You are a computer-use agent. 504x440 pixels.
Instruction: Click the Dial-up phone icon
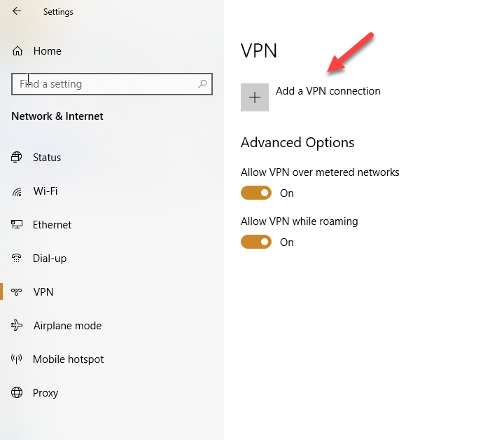[x=17, y=259]
